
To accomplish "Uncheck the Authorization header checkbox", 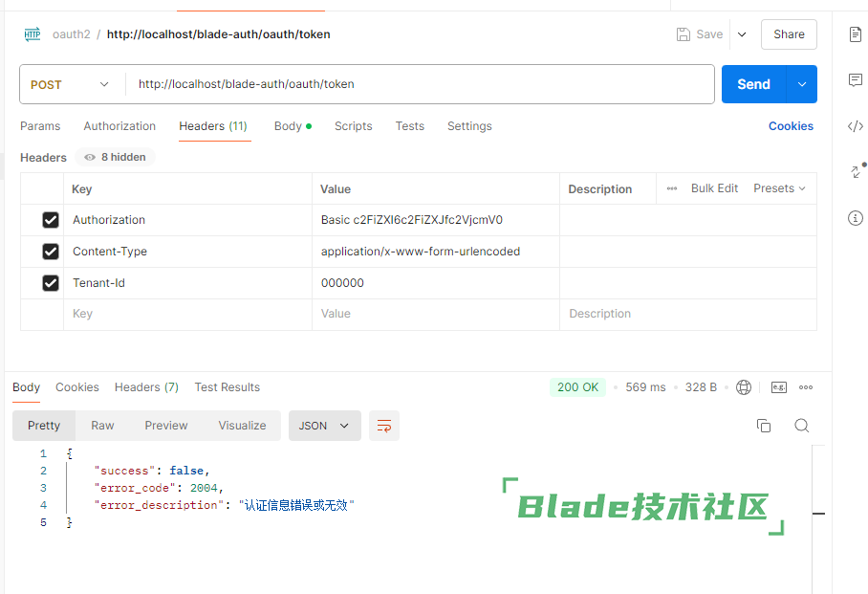I will [51, 220].
